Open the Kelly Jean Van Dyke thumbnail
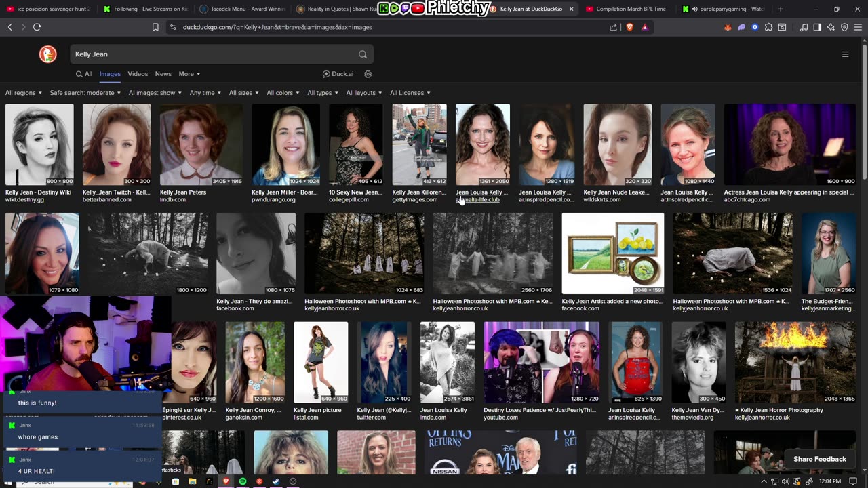This screenshot has width=868, height=488. pos(699,363)
